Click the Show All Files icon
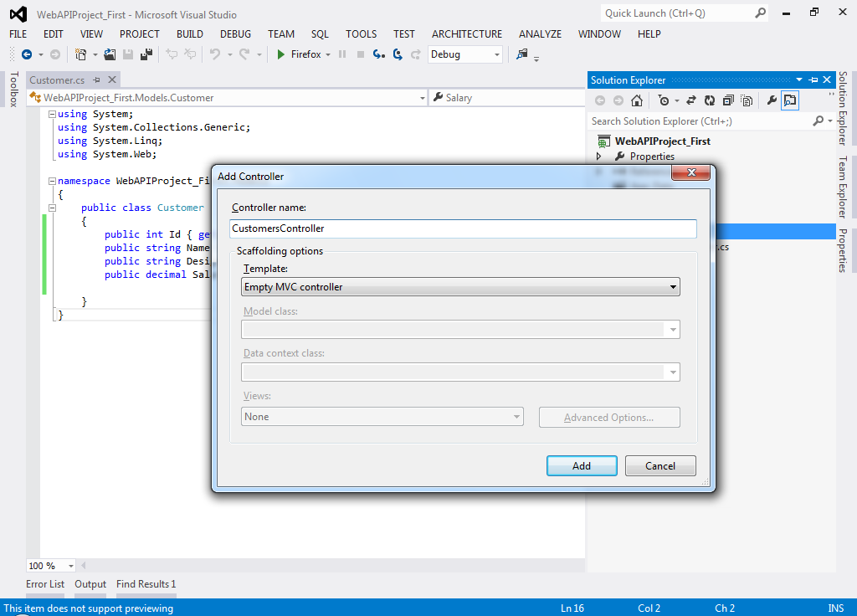 pyautogui.click(x=747, y=100)
